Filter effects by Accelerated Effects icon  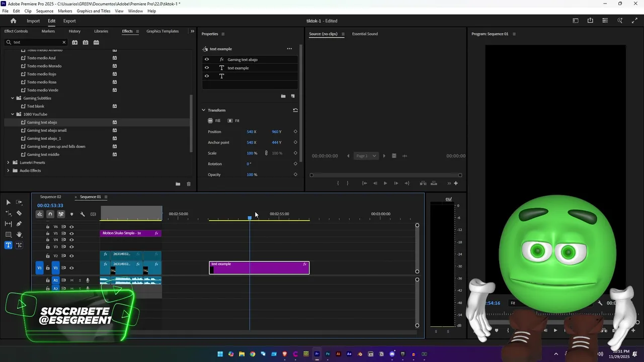[74, 42]
